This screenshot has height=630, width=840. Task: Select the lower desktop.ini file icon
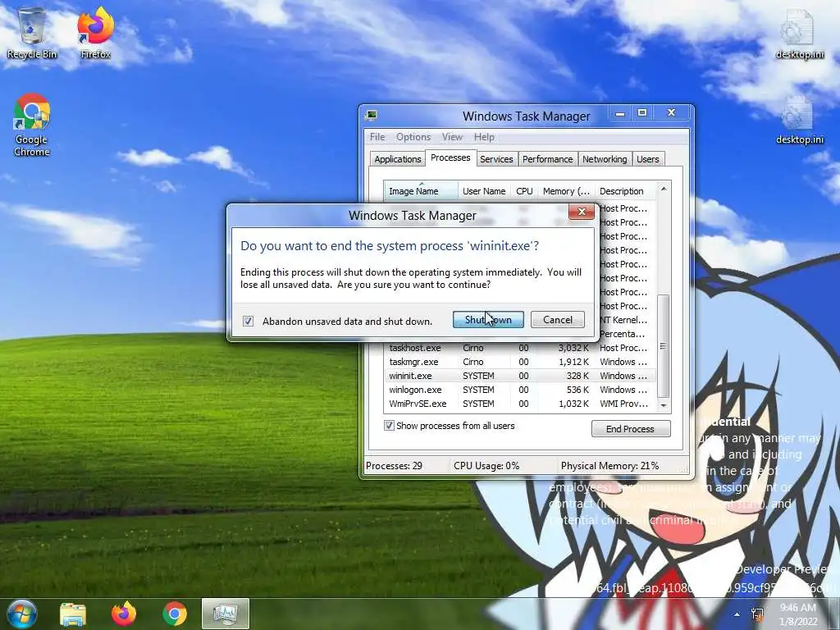pyautogui.click(x=799, y=119)
